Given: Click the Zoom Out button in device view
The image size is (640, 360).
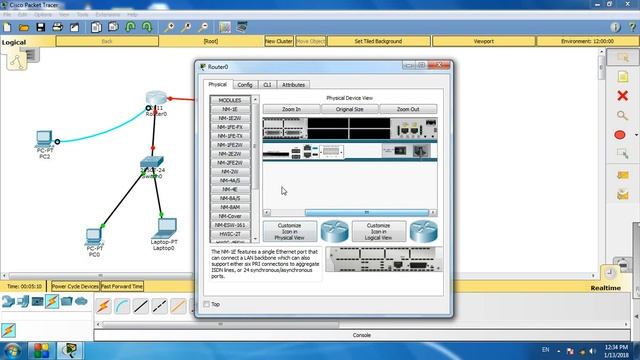Looking at the screenshot, I should tap(408, 109).
